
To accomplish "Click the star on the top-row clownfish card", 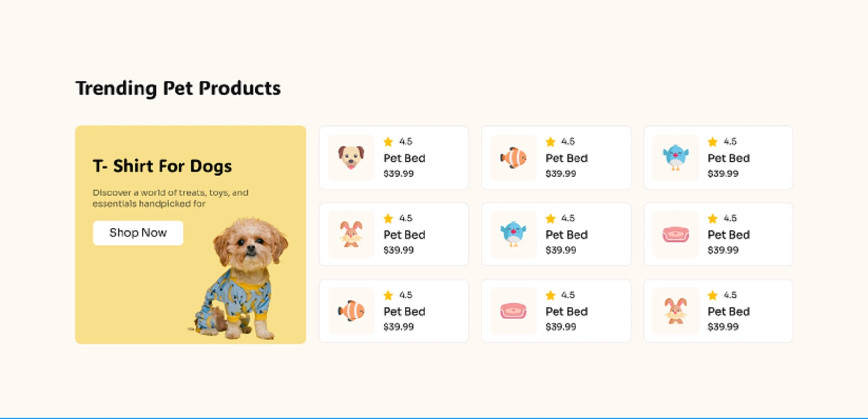I will (551, 142).
